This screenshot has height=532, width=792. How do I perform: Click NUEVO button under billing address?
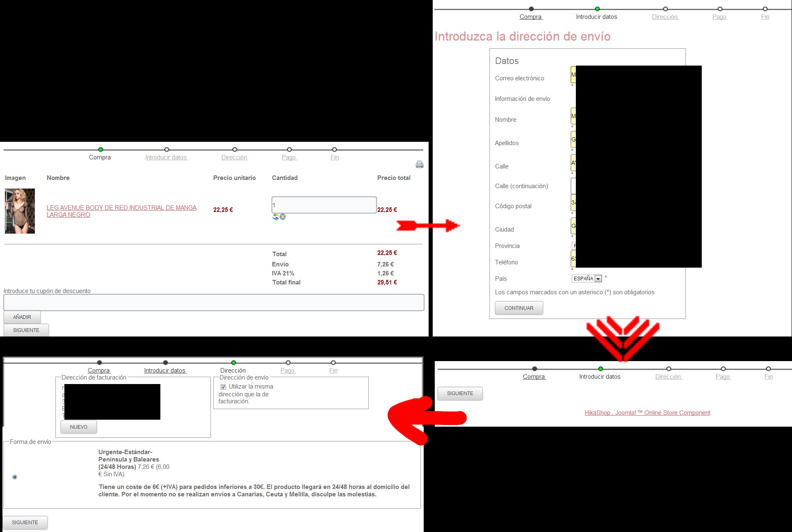click(79, 427)
